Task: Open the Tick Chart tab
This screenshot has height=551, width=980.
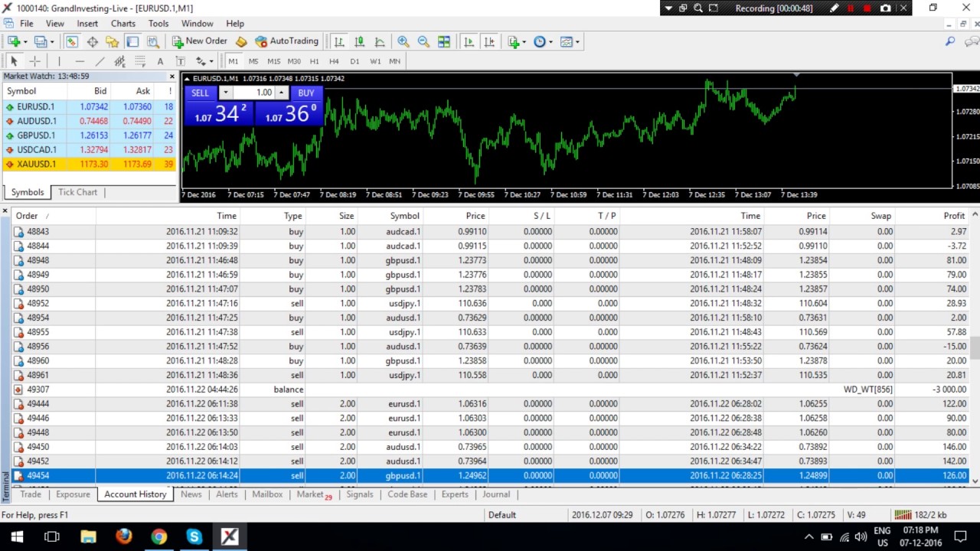Action: 77,192
